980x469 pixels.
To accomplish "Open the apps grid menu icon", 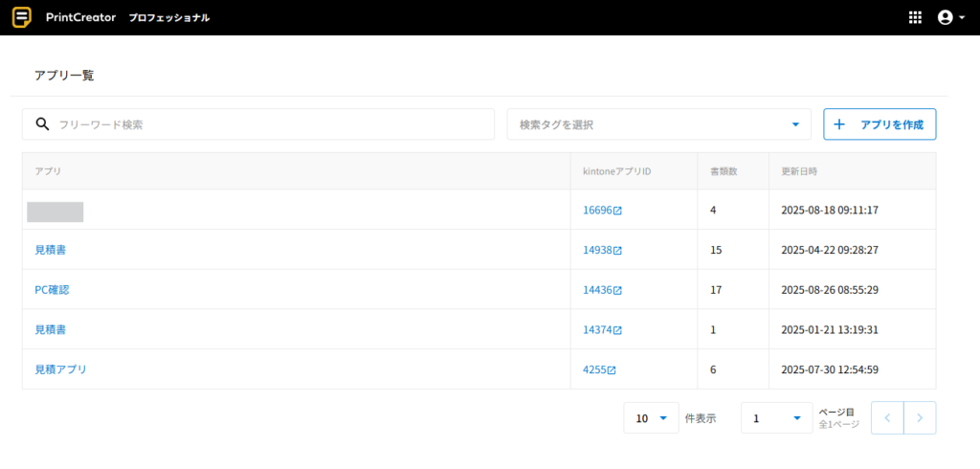I will coord(914,17).
